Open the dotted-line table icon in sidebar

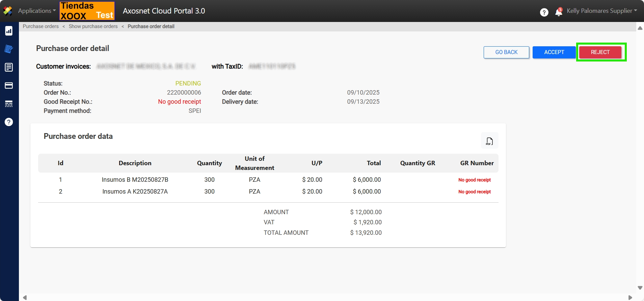(9, 104)
